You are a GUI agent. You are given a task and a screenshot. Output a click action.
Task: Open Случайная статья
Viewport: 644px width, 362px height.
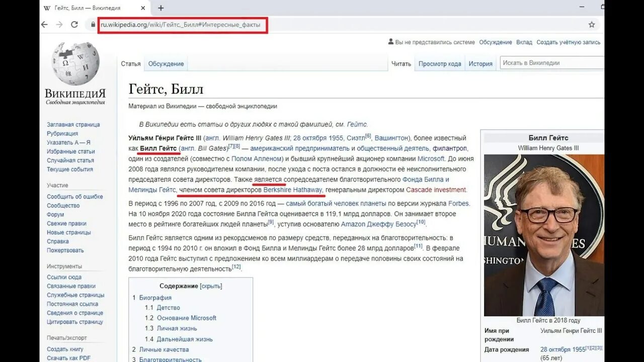70,160
